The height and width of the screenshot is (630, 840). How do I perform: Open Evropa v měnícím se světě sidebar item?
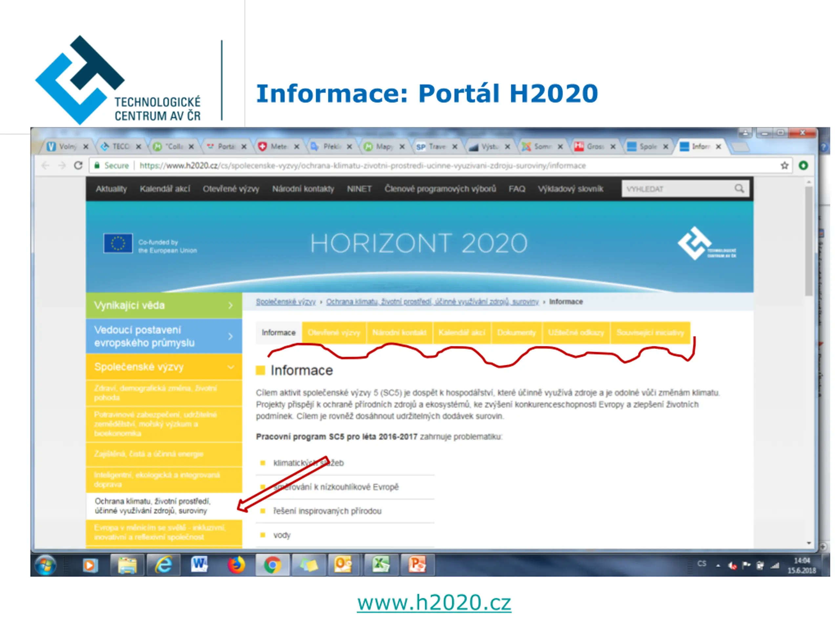coord(164,533)
